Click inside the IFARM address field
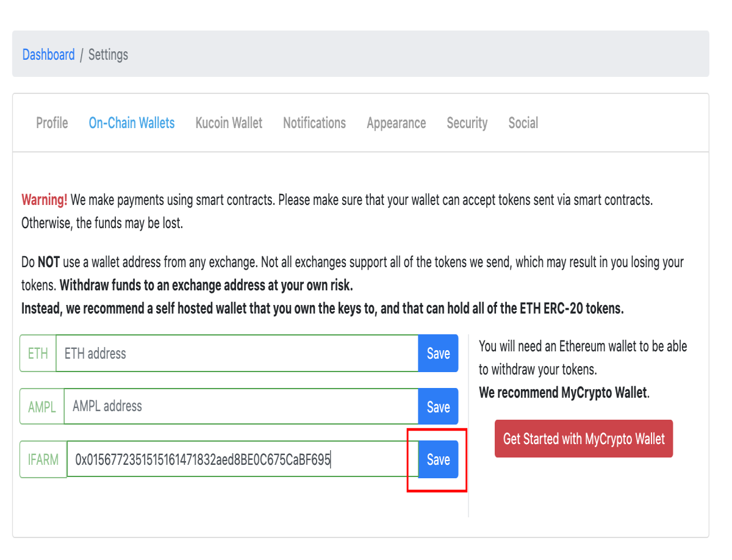 coord(243,459)
